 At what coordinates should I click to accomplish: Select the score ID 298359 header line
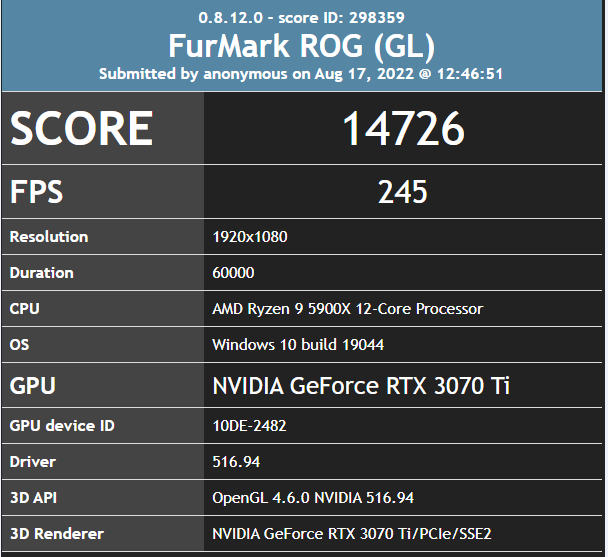click(301, 18)
